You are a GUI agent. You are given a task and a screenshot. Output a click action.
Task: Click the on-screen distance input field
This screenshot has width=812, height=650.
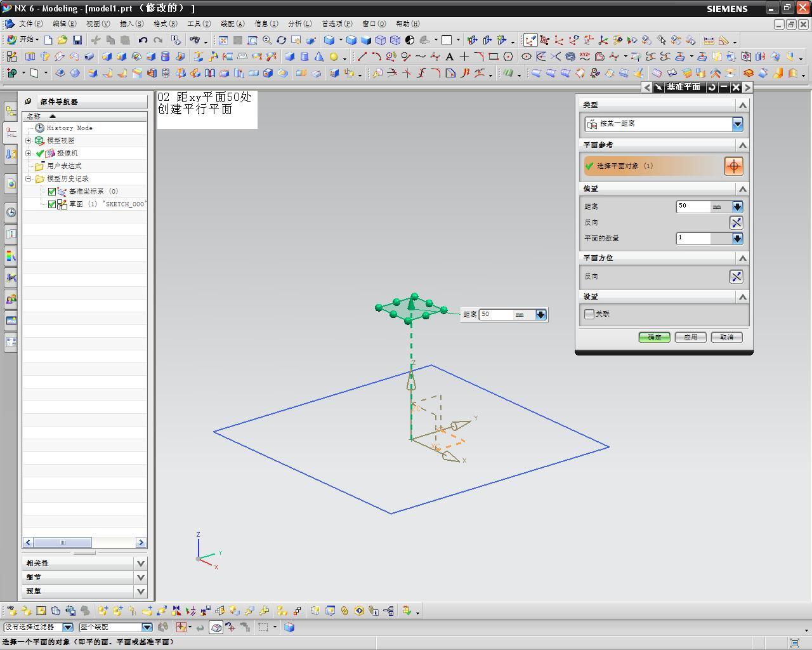point(495,314)
